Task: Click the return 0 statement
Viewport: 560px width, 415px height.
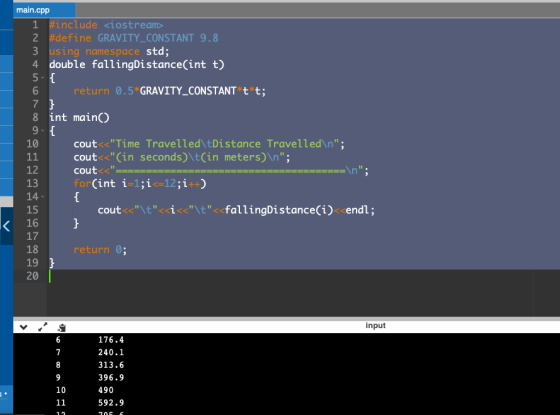Action: [100, 249]
